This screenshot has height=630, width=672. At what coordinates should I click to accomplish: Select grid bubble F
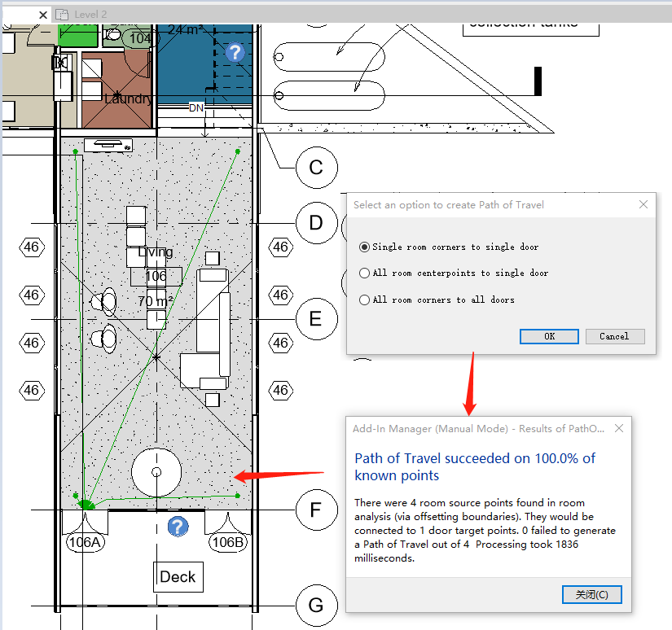coord(316,510)
